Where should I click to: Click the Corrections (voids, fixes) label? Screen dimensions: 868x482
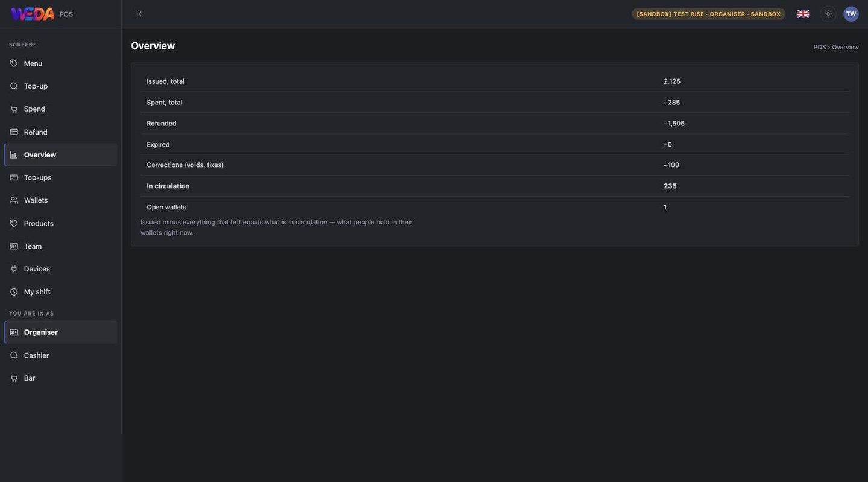[185, 165]
